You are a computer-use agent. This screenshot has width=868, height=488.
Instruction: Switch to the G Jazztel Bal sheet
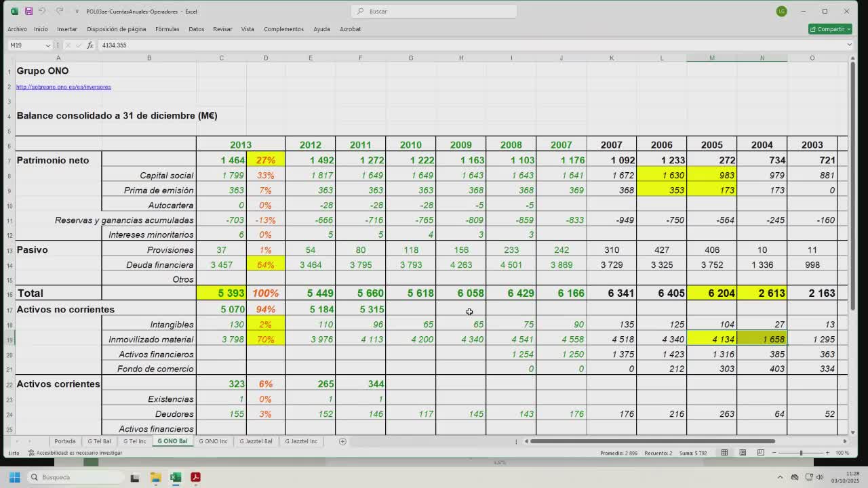click(256, 441)
